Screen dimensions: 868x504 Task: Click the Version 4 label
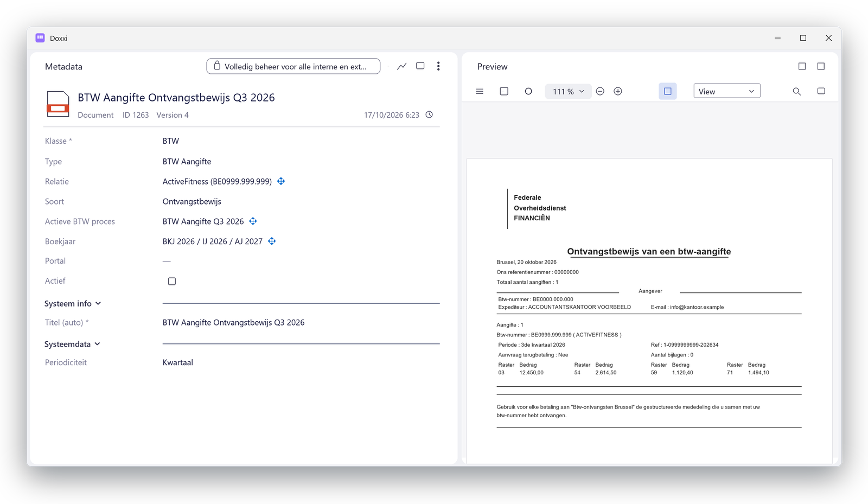173,115
